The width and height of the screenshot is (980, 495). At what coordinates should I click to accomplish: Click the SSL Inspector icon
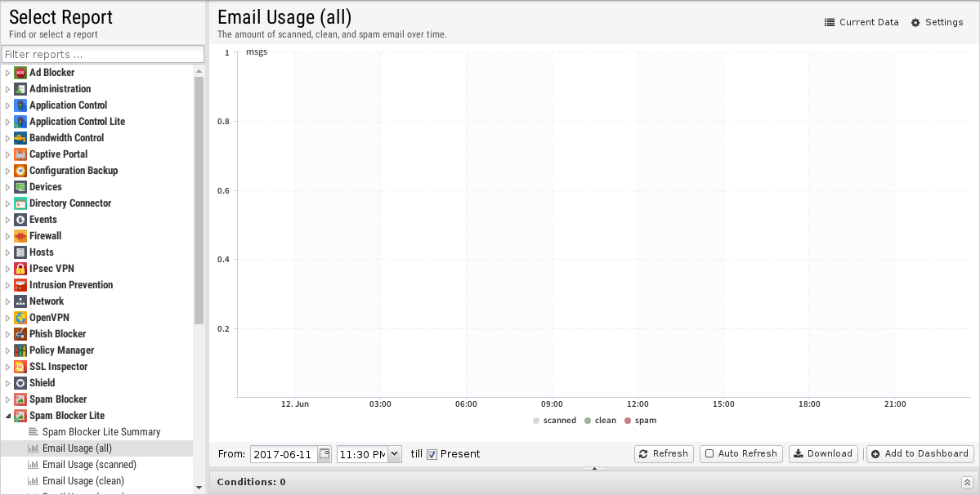[20, 367]
